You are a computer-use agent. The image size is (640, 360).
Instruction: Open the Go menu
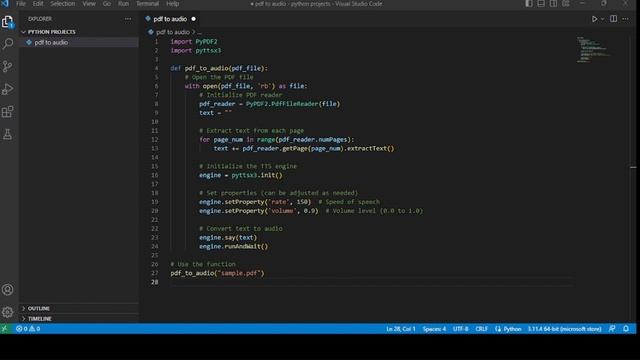coord(107,4)
